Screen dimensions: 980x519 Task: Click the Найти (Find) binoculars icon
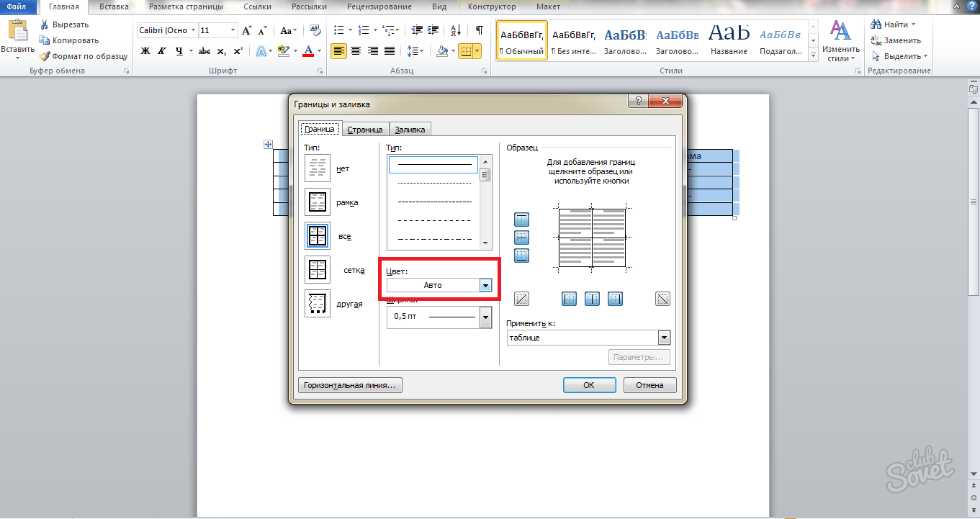[x=876, y=24]
